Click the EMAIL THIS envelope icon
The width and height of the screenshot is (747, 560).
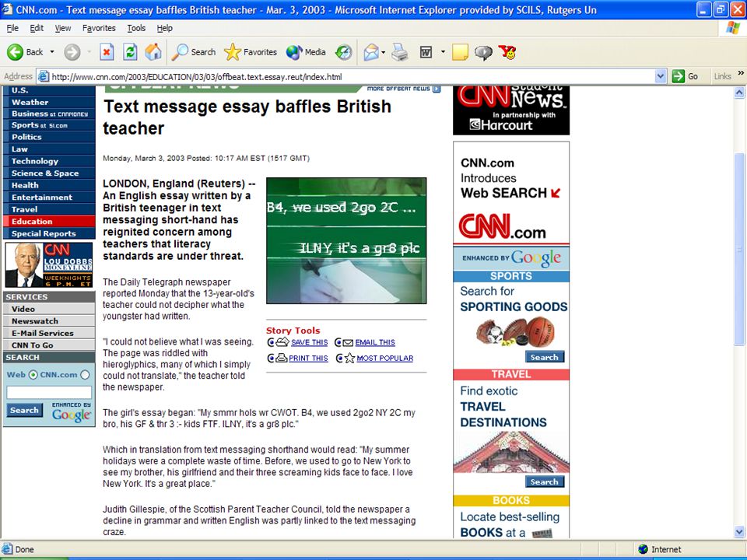(x=348, y=342)
